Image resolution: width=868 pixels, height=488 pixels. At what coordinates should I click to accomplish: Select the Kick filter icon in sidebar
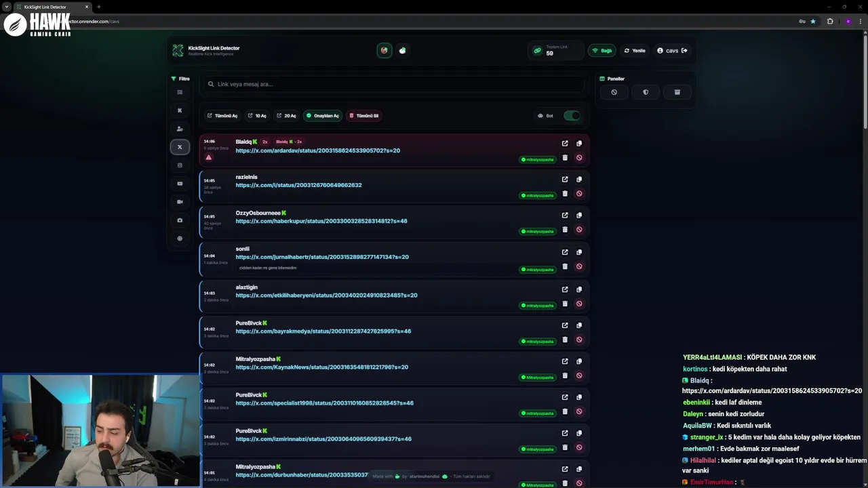(180, 110)
